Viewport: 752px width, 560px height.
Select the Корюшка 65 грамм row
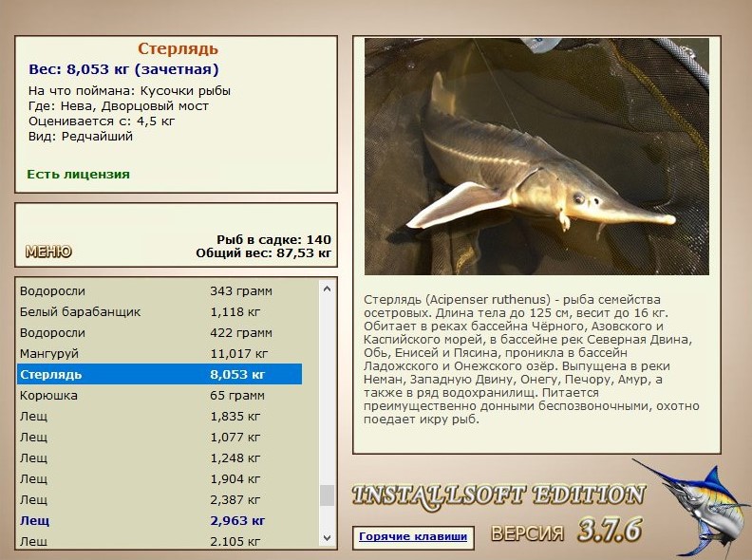click(160, 396)
